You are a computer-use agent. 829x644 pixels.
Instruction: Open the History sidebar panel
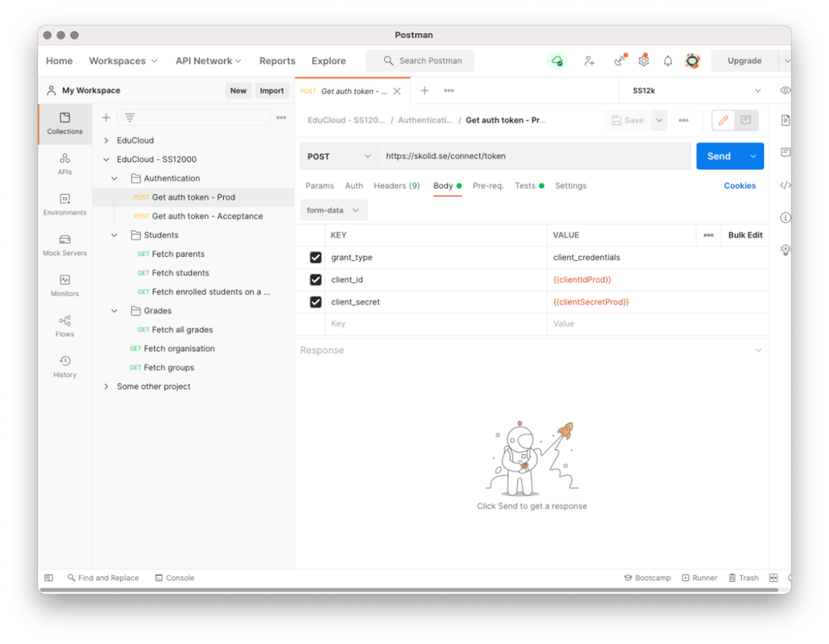pos(65,366)
